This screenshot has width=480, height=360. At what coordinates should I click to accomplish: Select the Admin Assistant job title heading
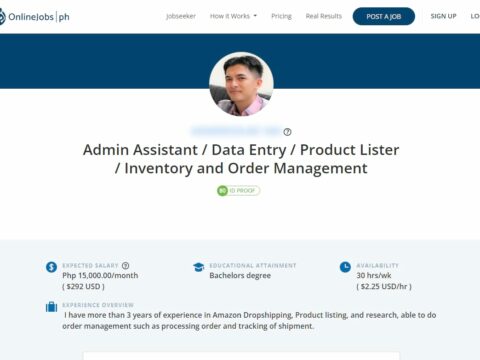[x=241, y=159]
